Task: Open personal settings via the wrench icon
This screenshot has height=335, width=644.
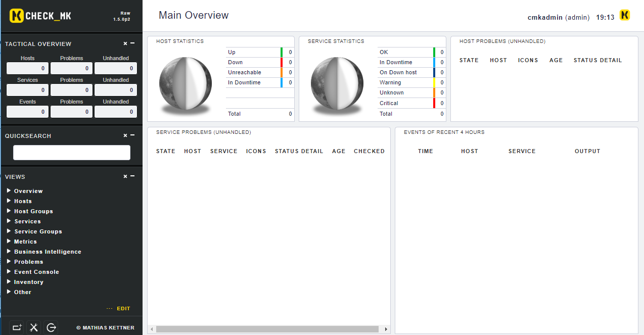Action: 34,327
